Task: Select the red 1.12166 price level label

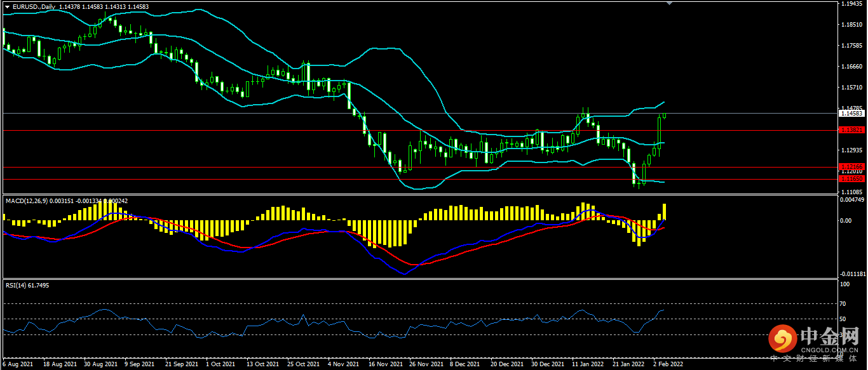Action: pyautogui.click(x=851, y=166)
